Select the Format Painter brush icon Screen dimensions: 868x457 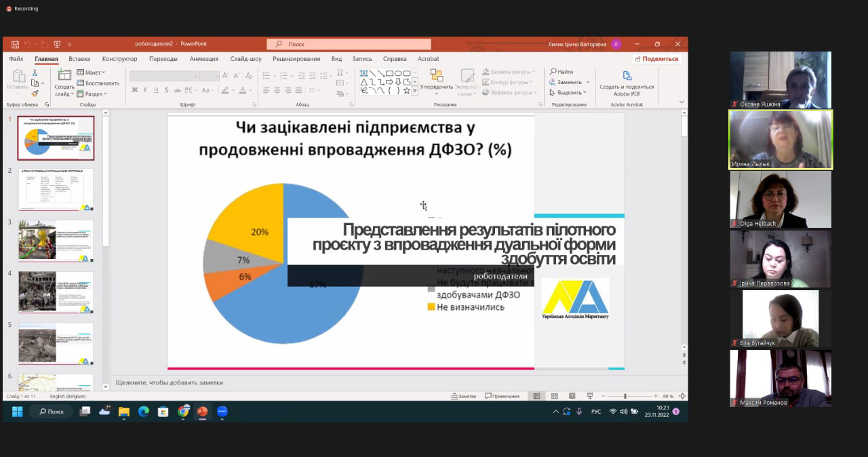pos(35,94)
